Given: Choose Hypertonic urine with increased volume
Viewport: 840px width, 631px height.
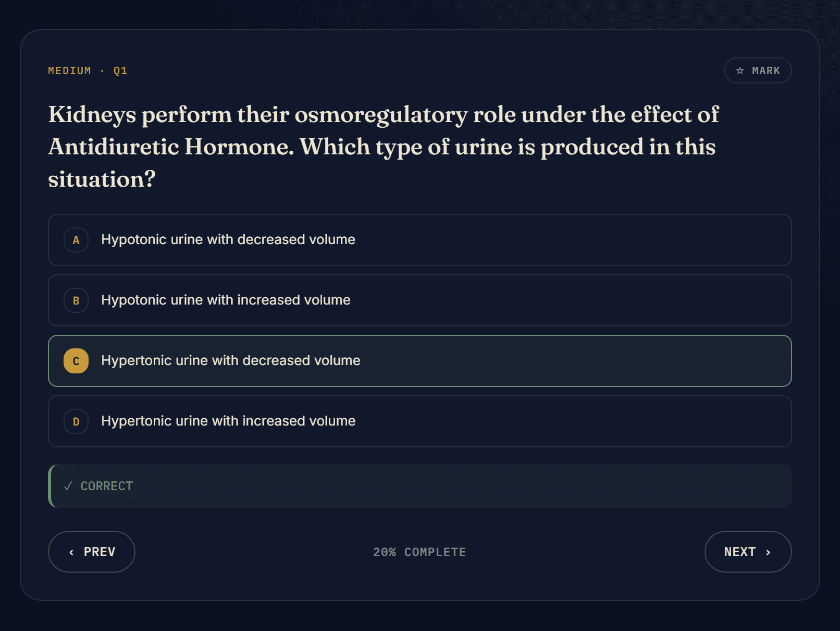Looking at the screenshot, I should coord(420,421).
